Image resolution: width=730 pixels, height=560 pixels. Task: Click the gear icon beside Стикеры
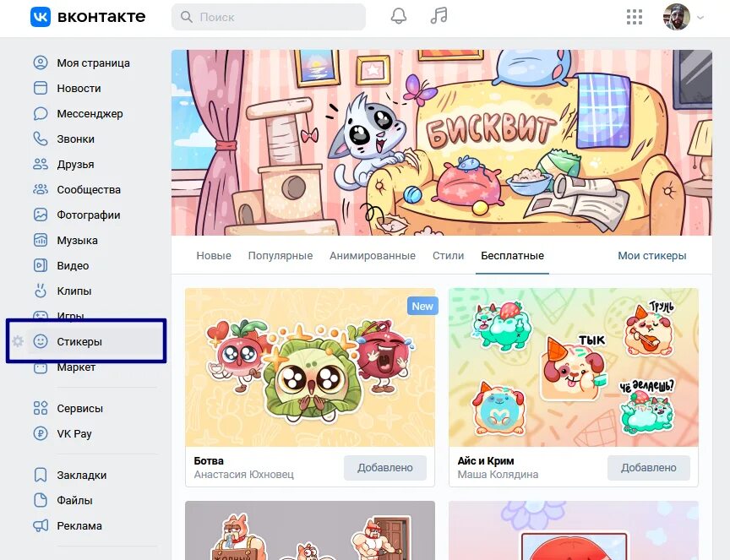18,341
